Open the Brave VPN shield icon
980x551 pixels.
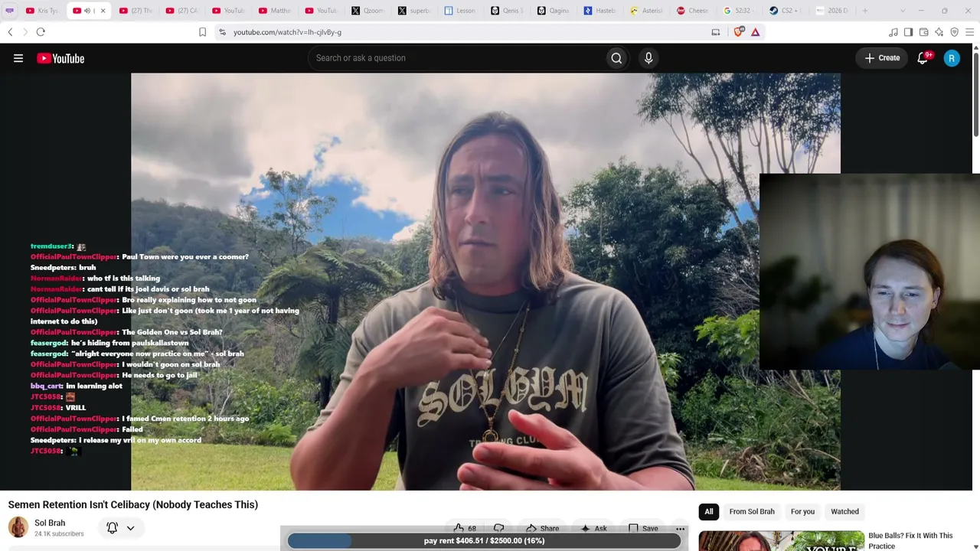point(955,32)
